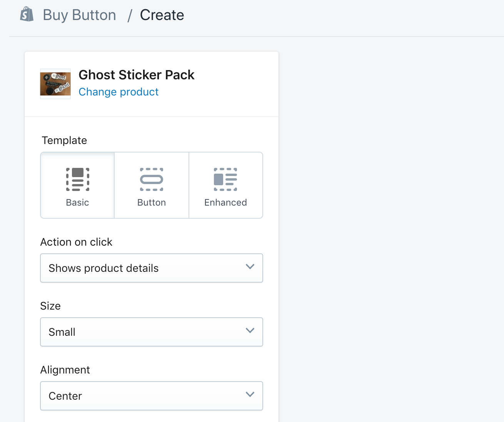Choose the template labeled Button

[x=152, y=203]
